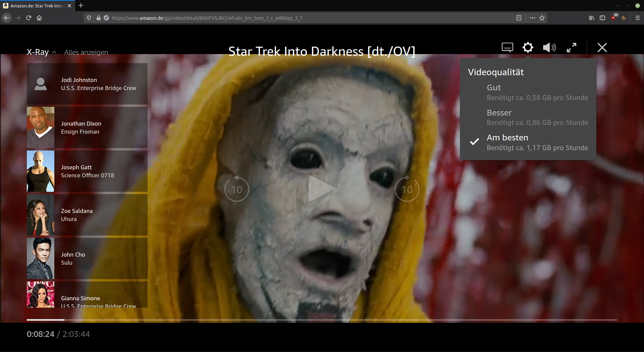644x352 pixels.
Task: Open a new browser tab
Action: coord(81,5)
